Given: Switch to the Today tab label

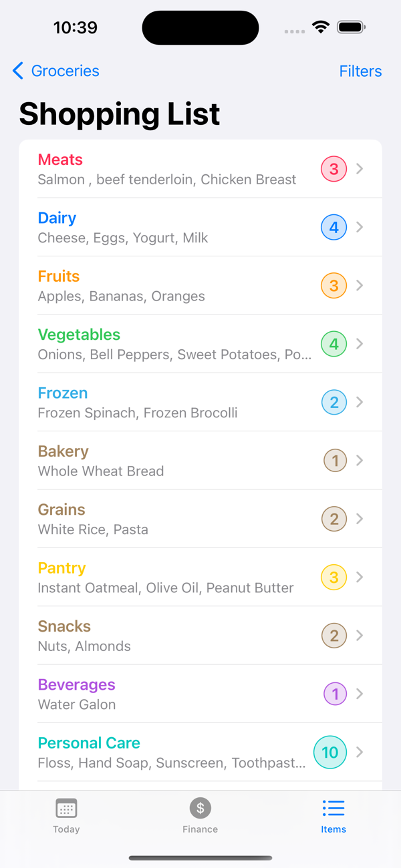Looking at the screenshot, I should [x=66, y=829].
